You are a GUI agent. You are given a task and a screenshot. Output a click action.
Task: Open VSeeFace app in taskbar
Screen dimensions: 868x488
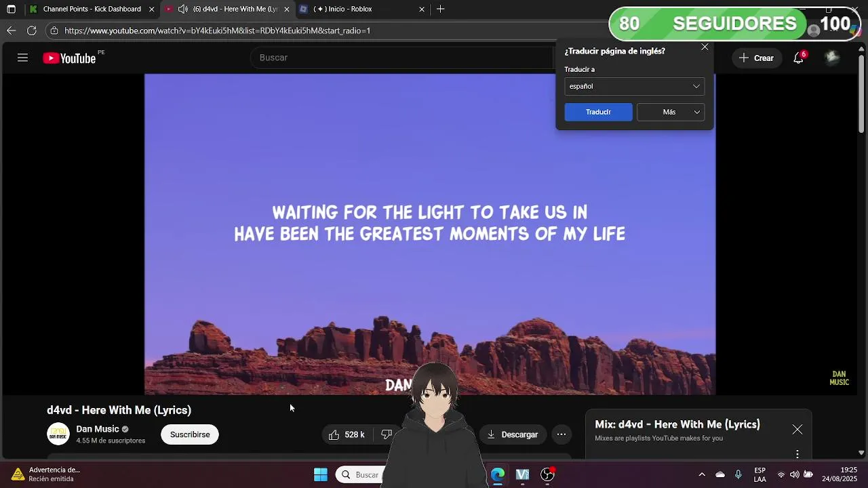pos(522,474)
